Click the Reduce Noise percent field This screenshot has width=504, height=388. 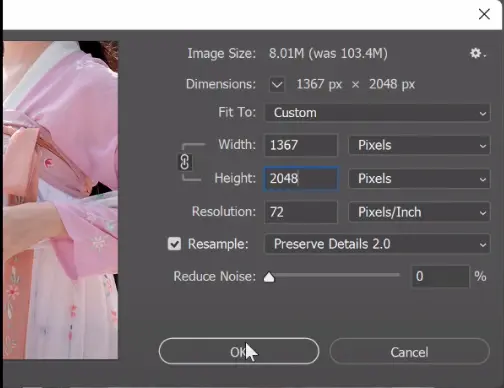click(x=441, y=276)
